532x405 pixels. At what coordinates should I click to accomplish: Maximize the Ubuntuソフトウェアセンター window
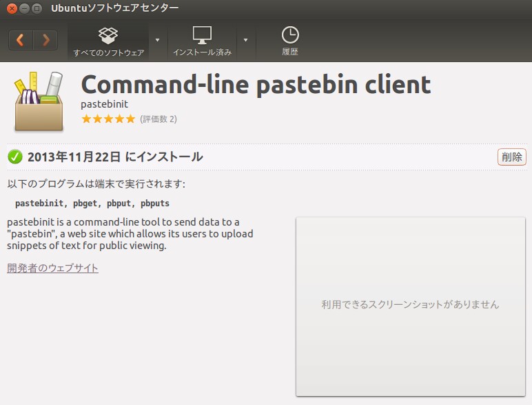pyautogui.click(x=37, y=8)
